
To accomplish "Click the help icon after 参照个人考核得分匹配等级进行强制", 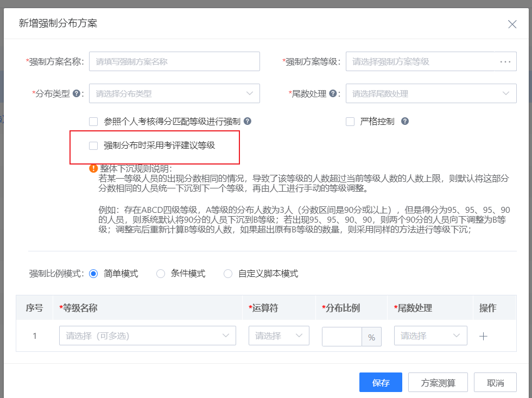I will (248, 121).
